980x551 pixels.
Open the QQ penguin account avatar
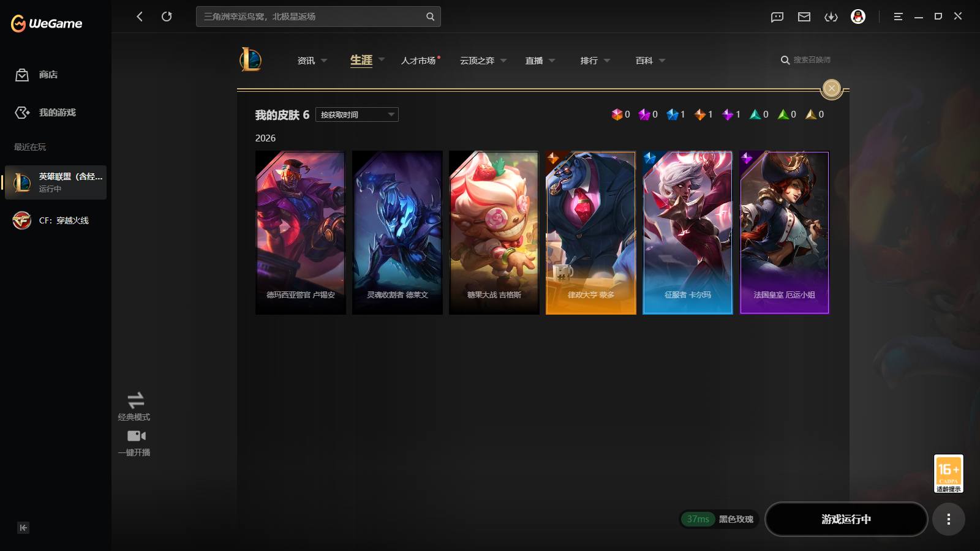(858, 17)
